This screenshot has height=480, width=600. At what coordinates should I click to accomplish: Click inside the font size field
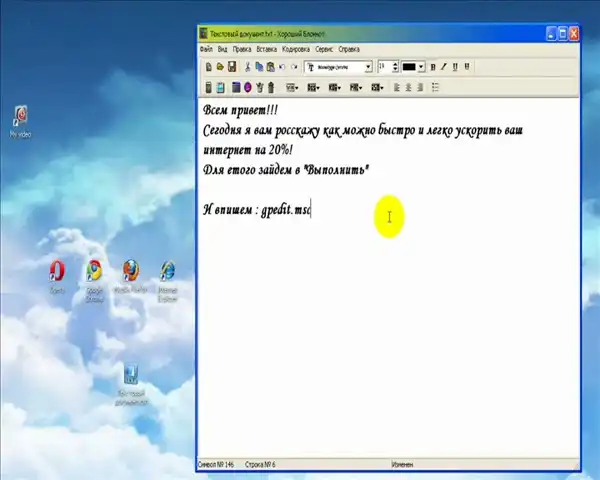384,67
